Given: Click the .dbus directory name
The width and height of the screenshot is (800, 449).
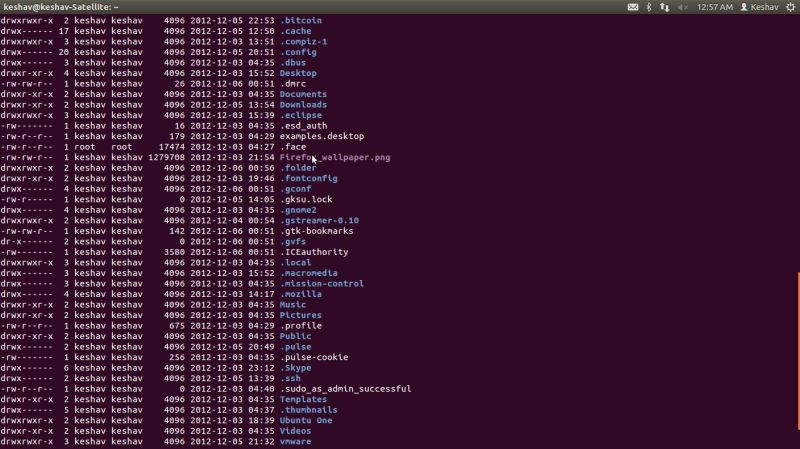Looking at the screenshot, I should point(293,63).
